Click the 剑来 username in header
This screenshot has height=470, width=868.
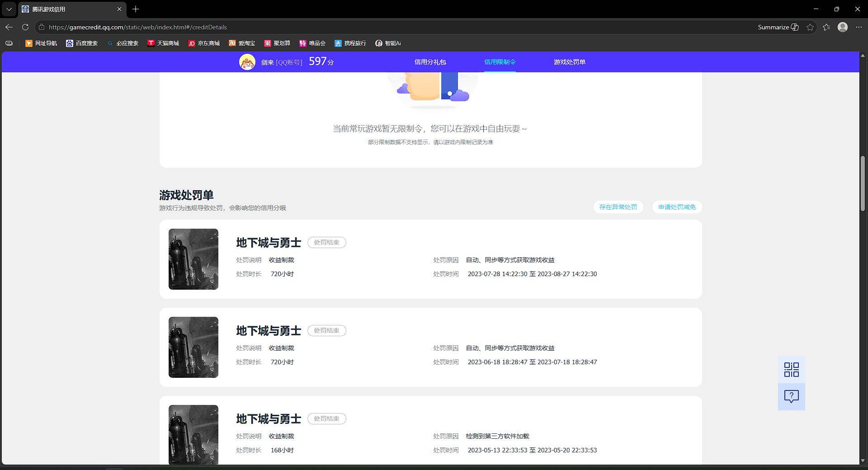coord(267,62)
